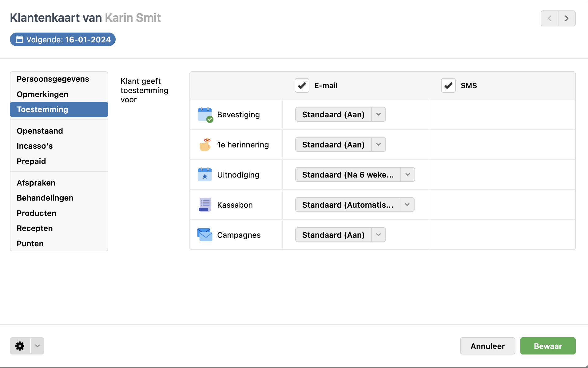This screenshot has width=588, height=368.
Task: Open the Campagnes e-mail dropdown
Action: 340,235
